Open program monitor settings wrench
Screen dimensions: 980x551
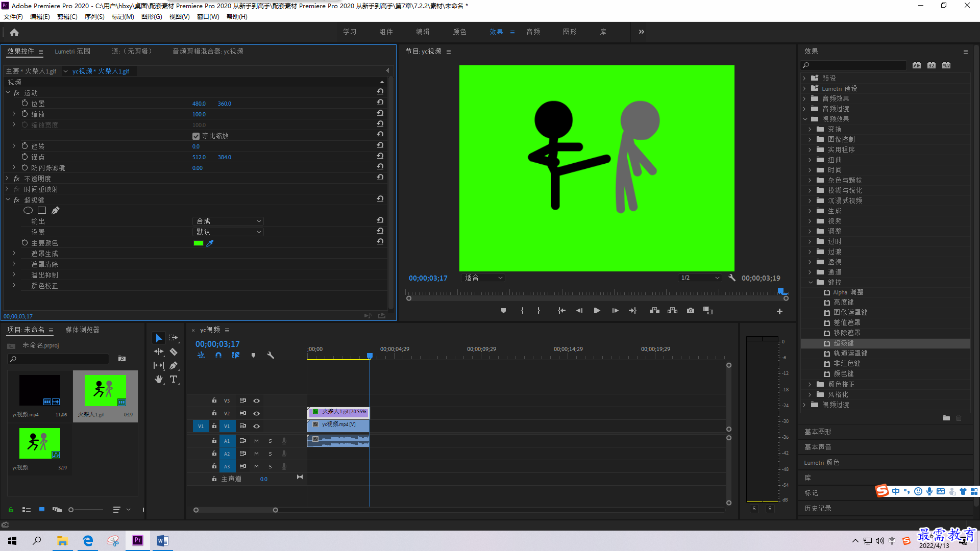tap(732, 278)
